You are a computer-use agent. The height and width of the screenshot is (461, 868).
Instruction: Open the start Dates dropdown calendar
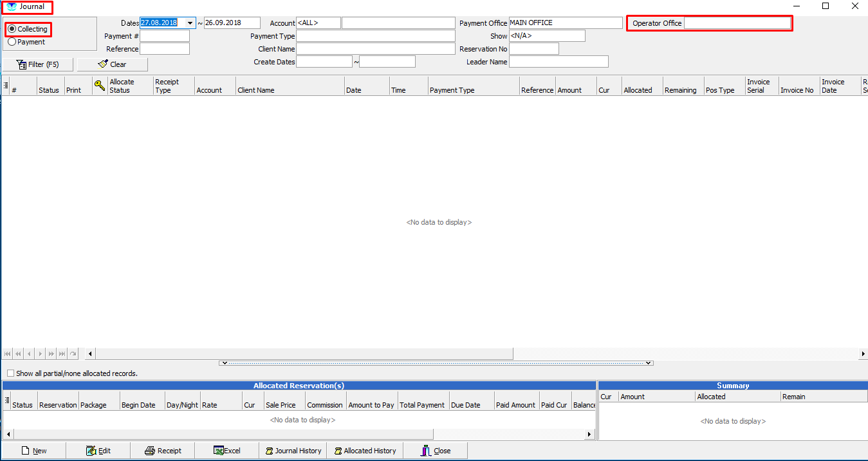(190, 23)
